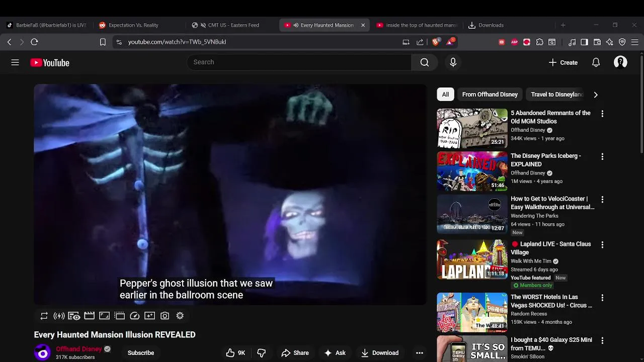Toggle the eye visibility icon under the video
The width and height of the screenshot is (644, 362).
click(74, 316)
